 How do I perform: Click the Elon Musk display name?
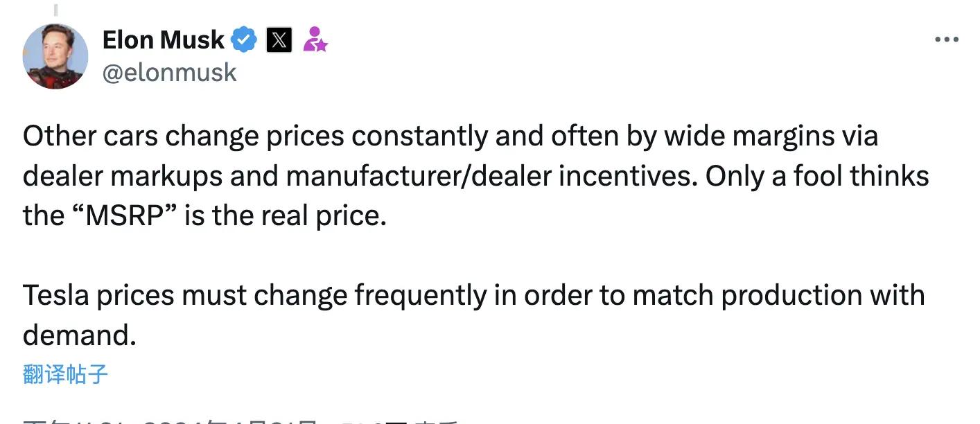pyautogui.click(x=164, y=40)
